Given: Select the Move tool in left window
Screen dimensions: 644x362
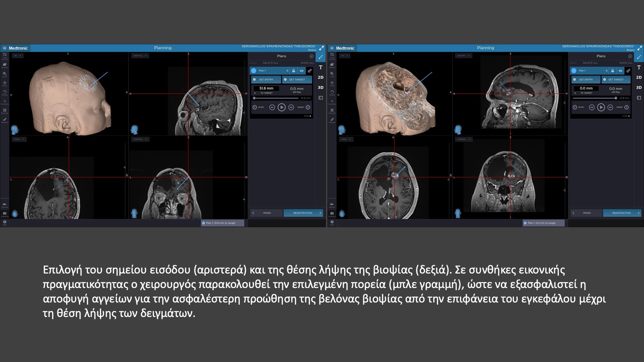Looking at the screenshot, I should pyautogui.click(x=5, y=83).
